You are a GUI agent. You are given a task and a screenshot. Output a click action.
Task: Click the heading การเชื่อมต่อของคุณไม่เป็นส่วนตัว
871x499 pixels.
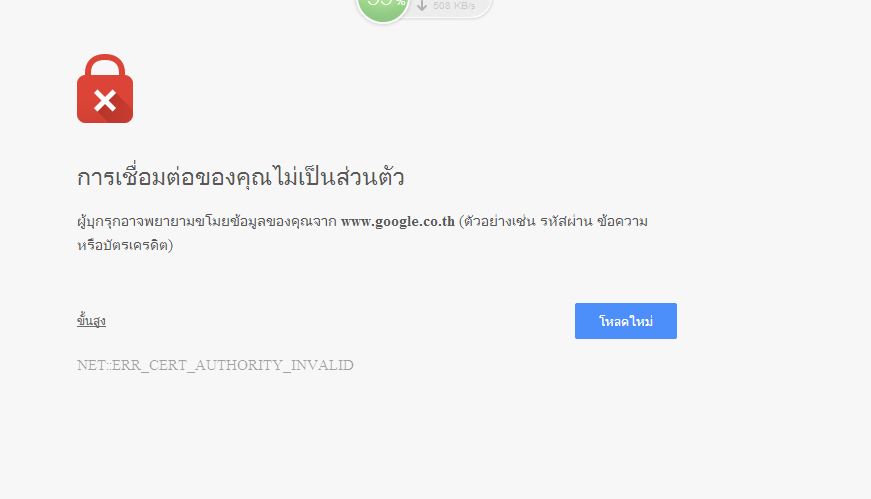(241, 177)
